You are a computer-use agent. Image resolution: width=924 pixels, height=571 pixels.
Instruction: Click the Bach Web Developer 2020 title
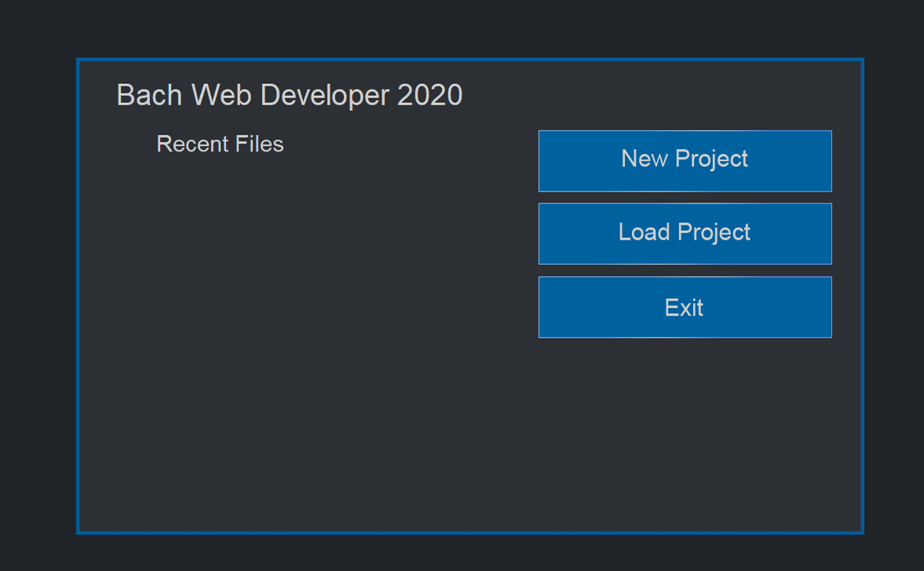click(x=289, y=95)
